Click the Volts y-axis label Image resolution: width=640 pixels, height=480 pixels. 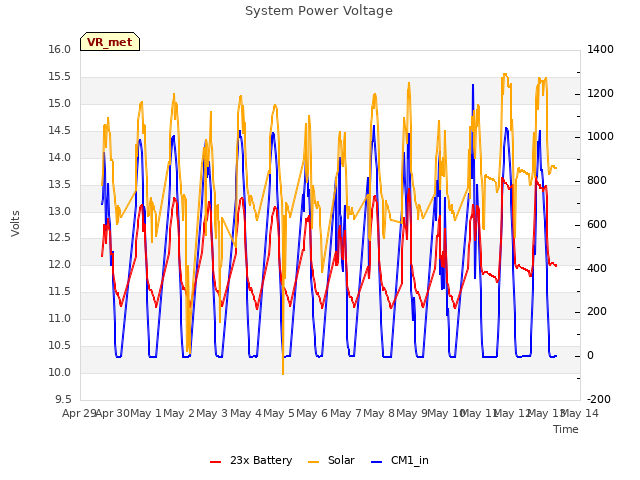pos(16,224)
